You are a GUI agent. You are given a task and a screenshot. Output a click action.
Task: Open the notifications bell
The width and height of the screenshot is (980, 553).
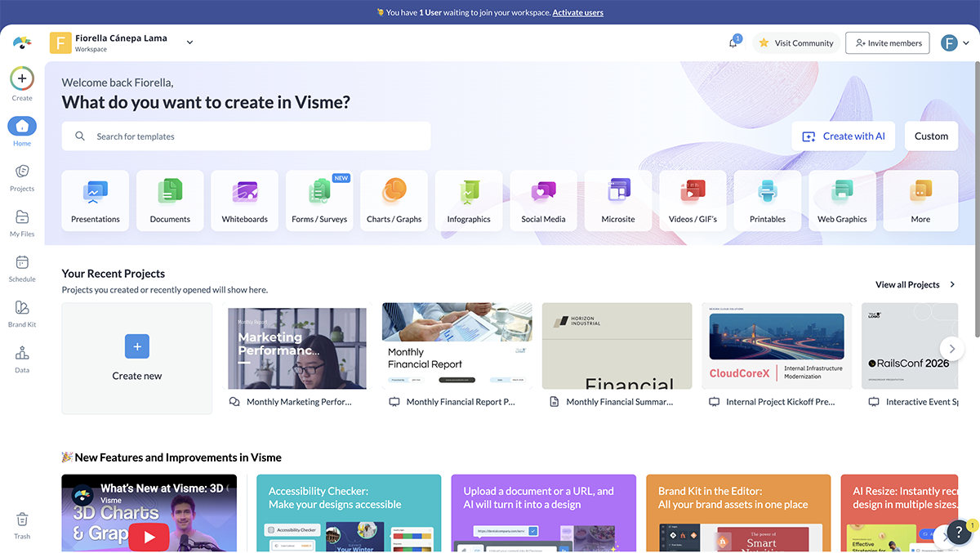(x=733, y=43)
